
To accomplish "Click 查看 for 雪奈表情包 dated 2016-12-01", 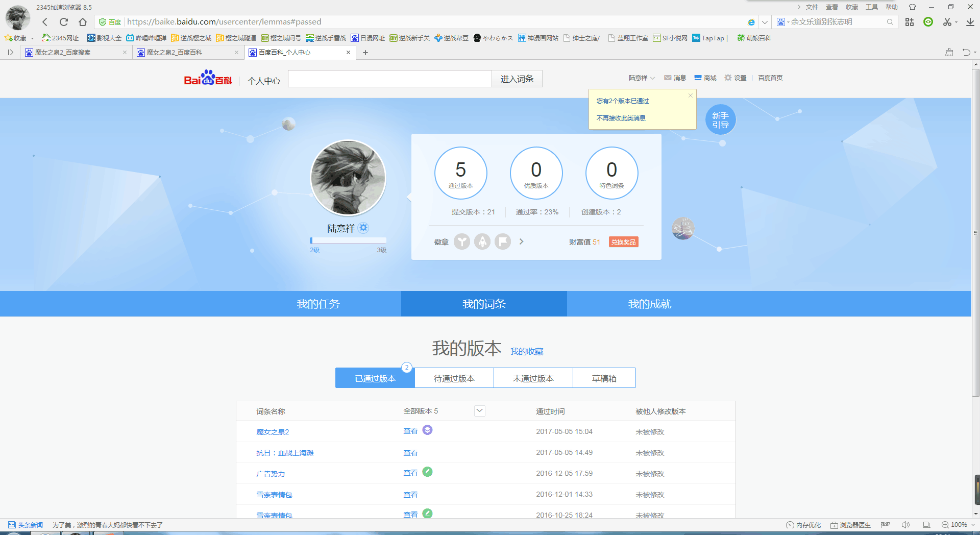I will coord(410,495).
